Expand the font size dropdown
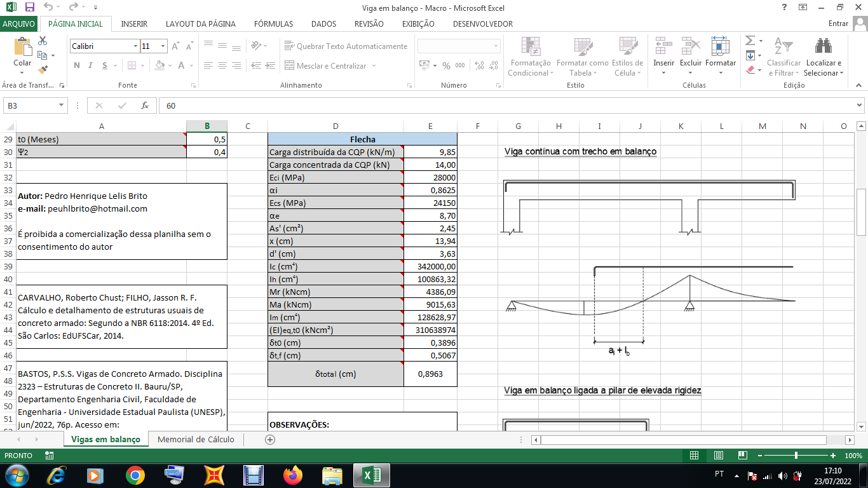The height and width of the screenshot is (488, 868). [x=163, y=46]
